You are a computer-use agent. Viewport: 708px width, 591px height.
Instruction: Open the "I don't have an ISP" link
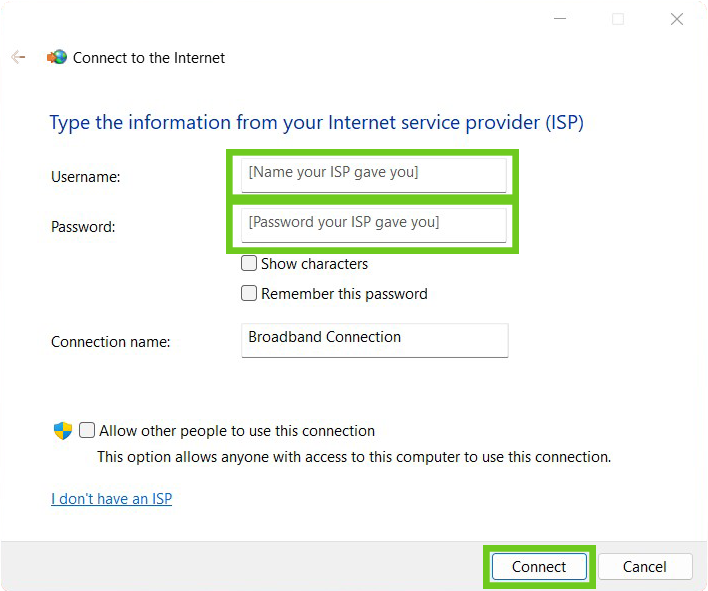[111, 498]
